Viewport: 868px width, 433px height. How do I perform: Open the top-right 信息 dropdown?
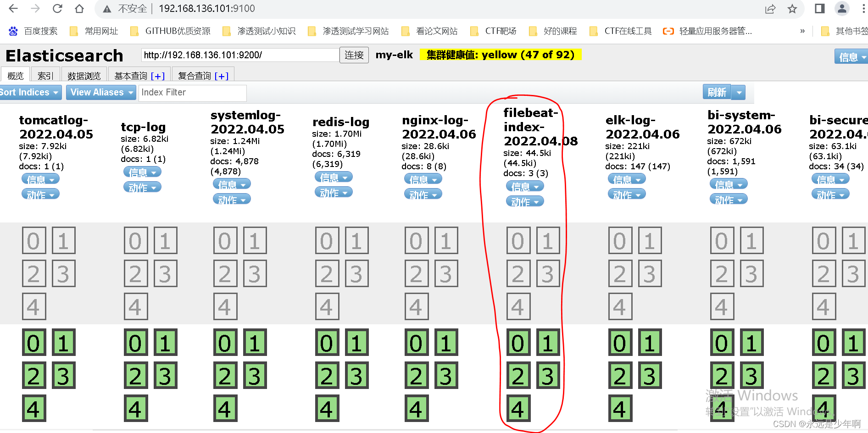point(851,57)
